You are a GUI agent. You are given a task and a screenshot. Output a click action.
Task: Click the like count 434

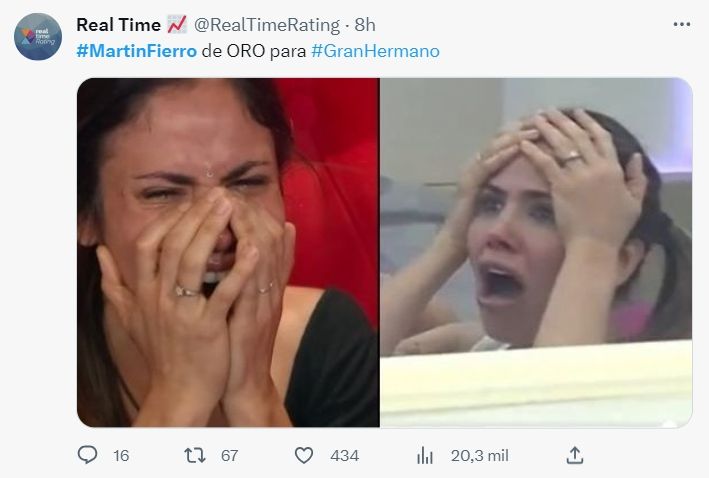click(x=344, y=455)
